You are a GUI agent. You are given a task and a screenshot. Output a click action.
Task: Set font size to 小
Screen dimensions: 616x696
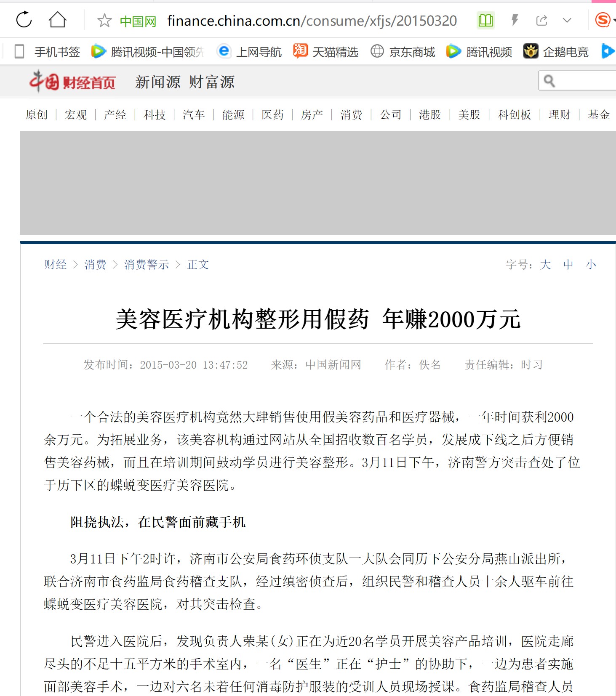click(x=591, y=265)
